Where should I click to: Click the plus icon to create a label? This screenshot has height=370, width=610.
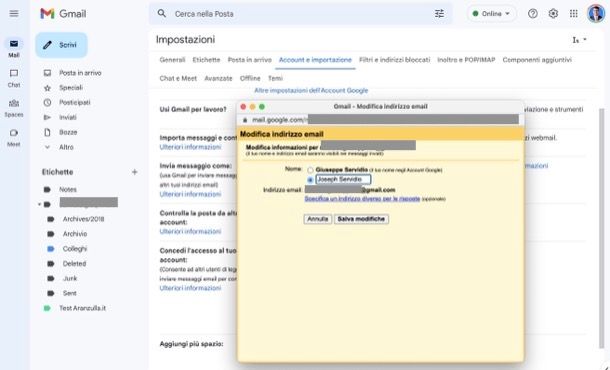(135, 172)
